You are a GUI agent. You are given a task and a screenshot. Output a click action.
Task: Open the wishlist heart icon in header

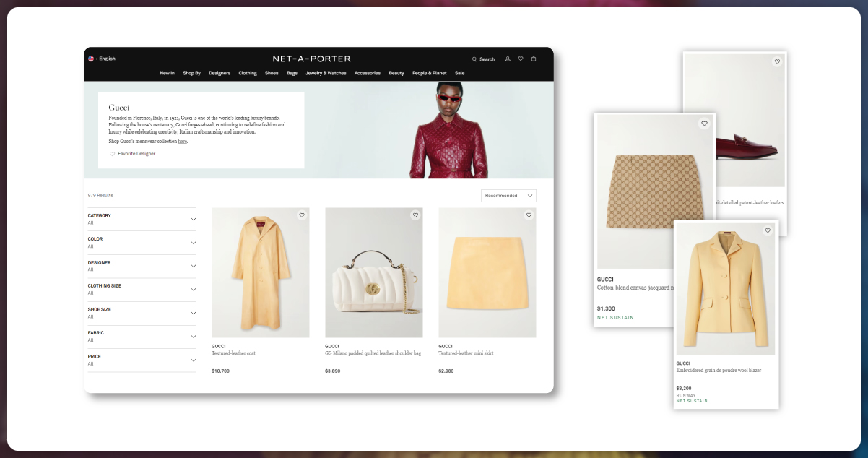click(x=521, y=59)
